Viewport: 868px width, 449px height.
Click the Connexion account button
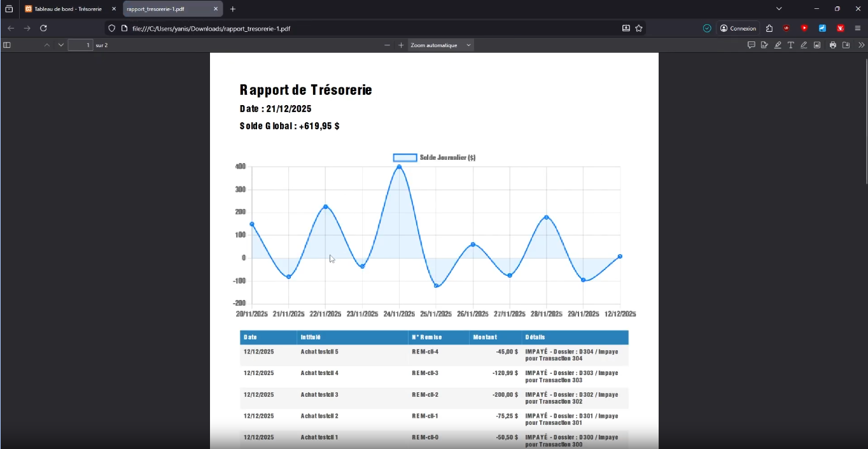coord(738,28)
